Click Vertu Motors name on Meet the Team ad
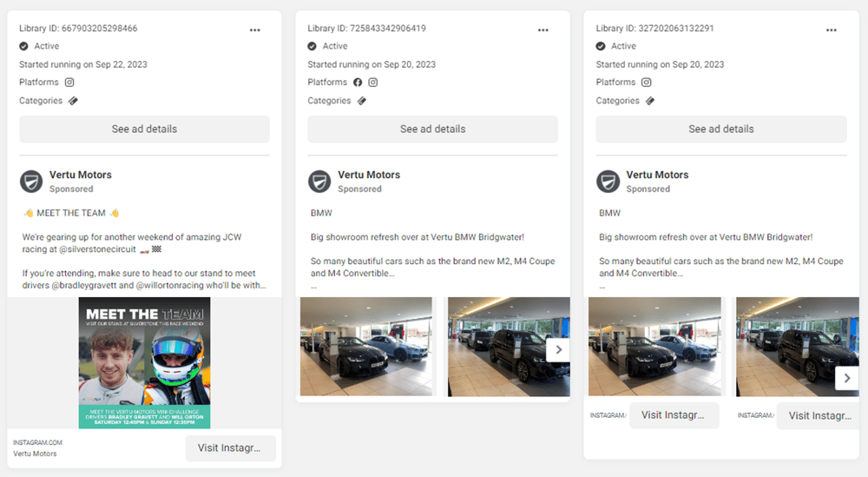 [80, 175]
